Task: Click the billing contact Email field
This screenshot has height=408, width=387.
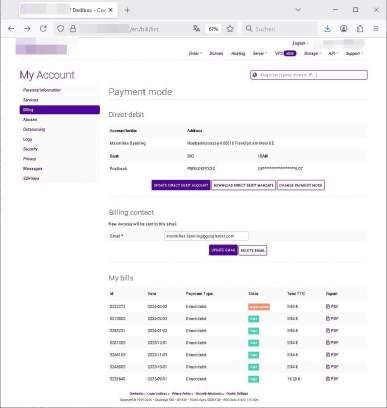Action: coord(206,236)
